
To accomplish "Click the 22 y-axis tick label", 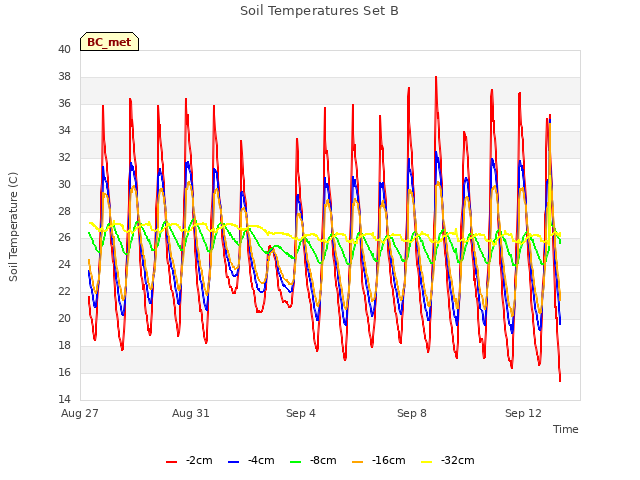I will coord(64,291).
